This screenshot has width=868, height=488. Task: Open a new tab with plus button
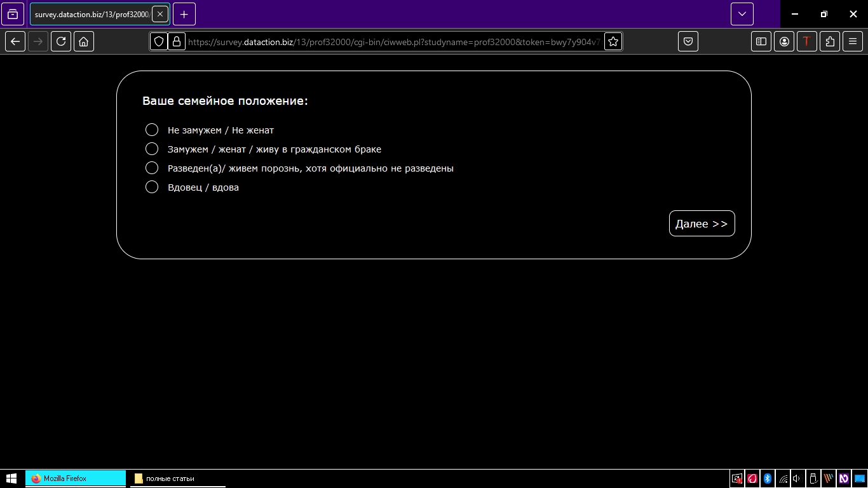[x=184, y=14]
